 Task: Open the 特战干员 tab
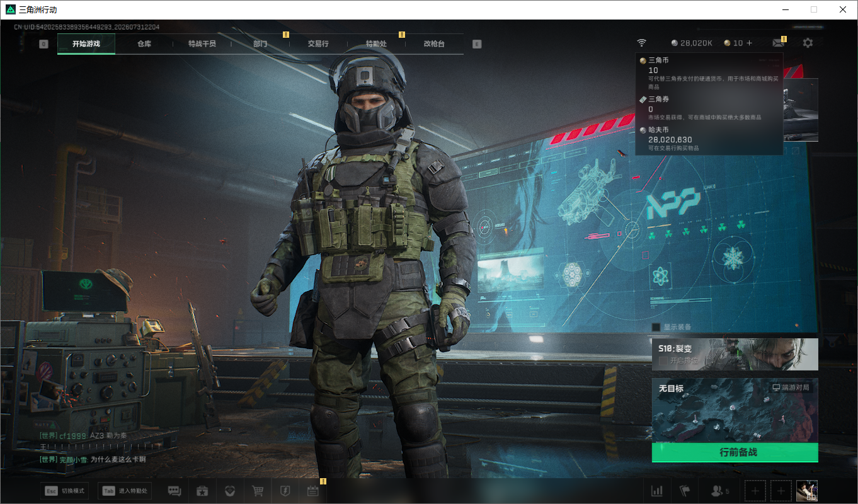click(202, 44)
